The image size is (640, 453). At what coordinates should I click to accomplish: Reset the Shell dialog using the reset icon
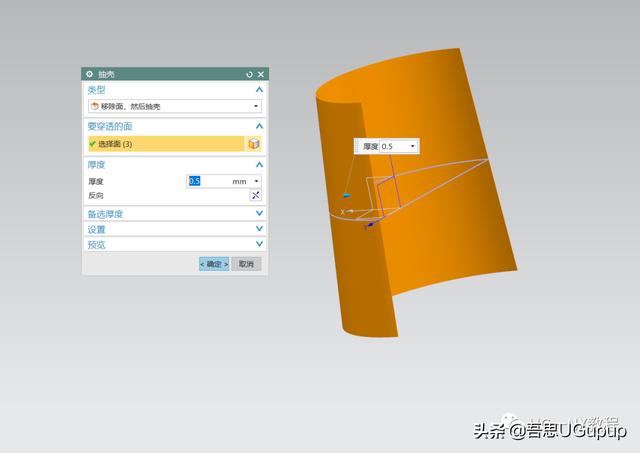click(x=249, y=74)
